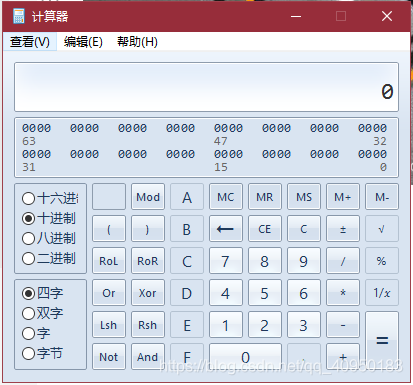
Task: Click the RoR rotate right button
Action: click(x=148, y=261)
